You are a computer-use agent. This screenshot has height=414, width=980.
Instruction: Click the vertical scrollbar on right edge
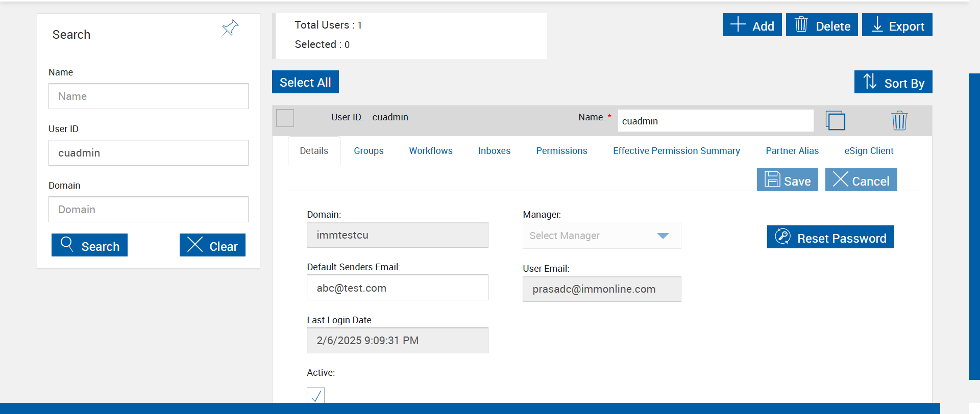pos(974,226)
